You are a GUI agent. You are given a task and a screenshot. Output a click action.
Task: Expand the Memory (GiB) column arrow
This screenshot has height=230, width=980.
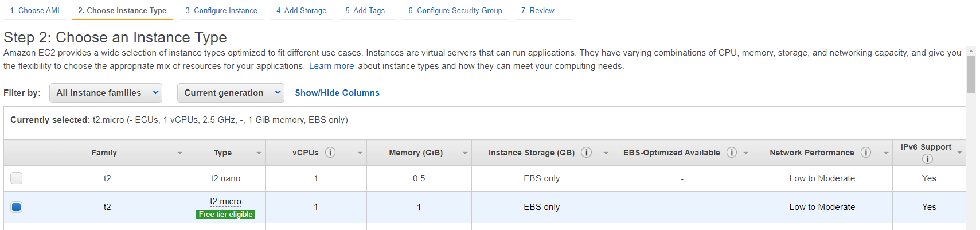(x=465, y=153)
